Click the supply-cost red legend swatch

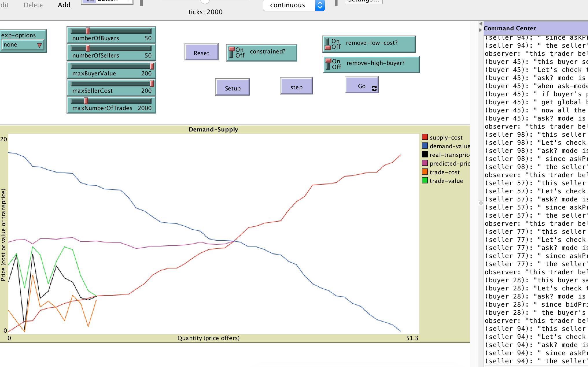coord(425,137)
